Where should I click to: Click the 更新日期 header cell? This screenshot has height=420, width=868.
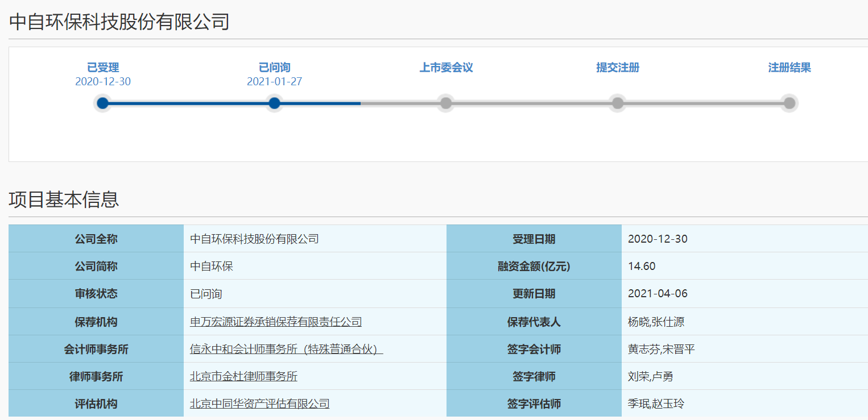tap(534, 294)
